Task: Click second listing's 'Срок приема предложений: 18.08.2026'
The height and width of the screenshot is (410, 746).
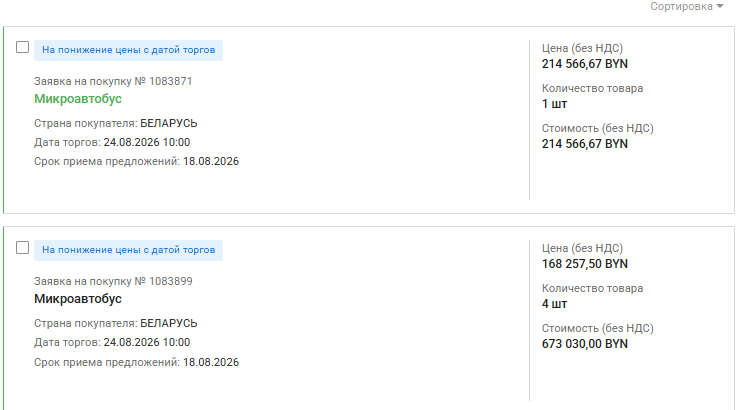Action: (137, 362)
